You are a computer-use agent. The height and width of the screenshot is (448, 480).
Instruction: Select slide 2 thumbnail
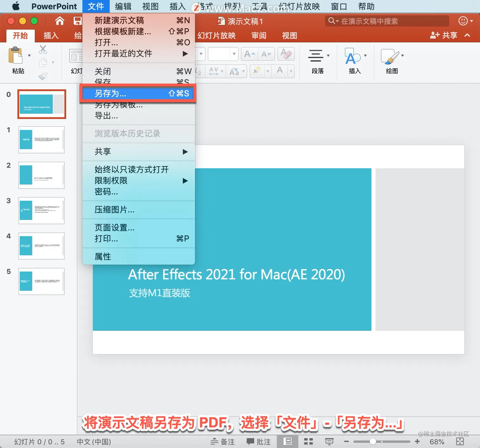point(41,175)
